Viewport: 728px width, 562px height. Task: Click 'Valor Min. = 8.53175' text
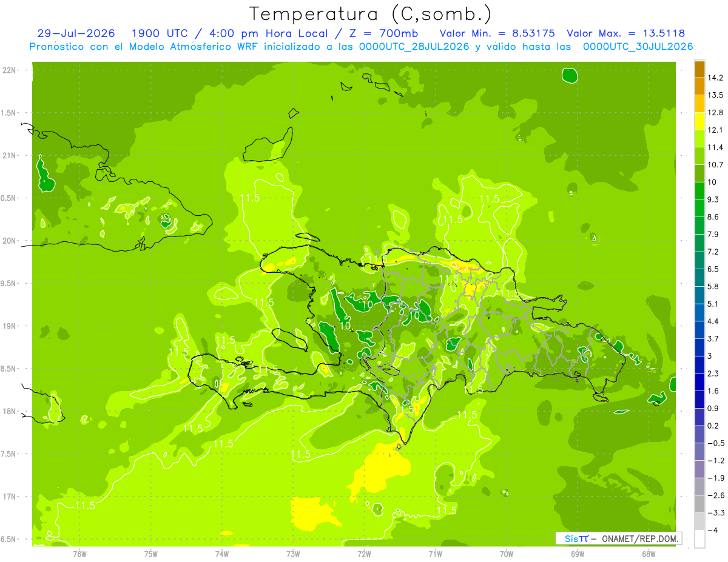pyautogui.click(x=497, y=33)
